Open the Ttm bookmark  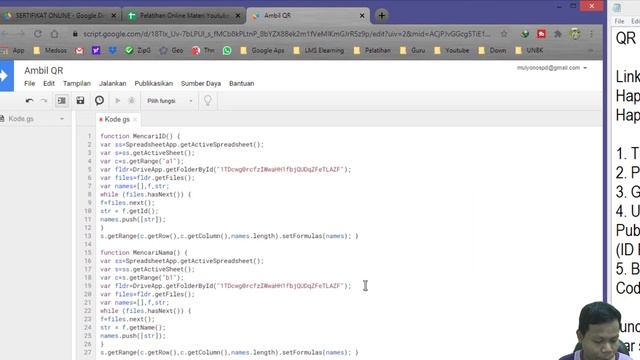[x=203, y=51]
